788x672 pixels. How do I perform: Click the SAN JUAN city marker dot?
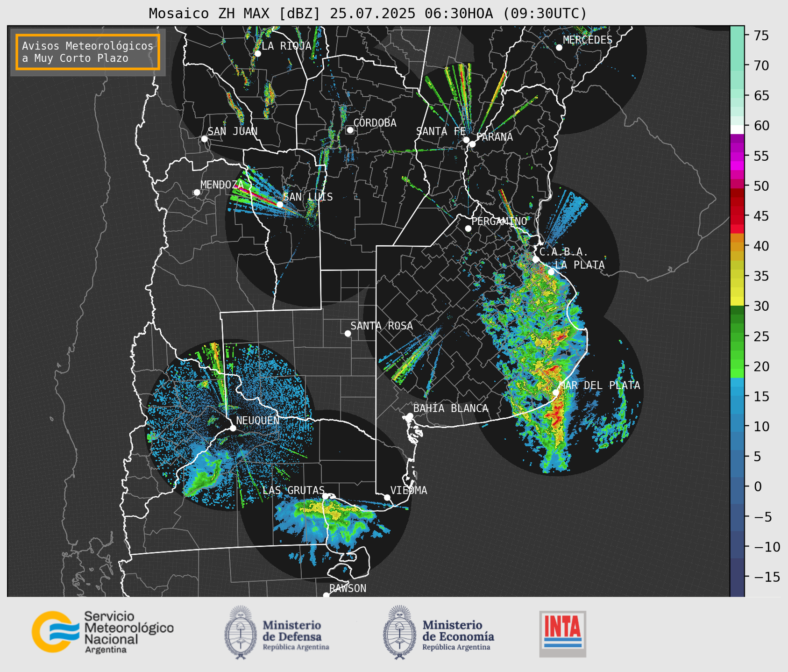[204, 139]
